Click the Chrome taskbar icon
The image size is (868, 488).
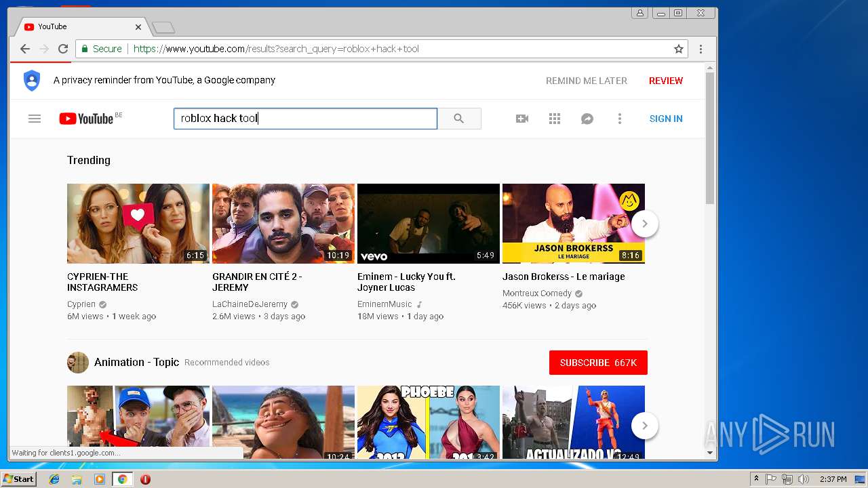(x=122, y=479)
